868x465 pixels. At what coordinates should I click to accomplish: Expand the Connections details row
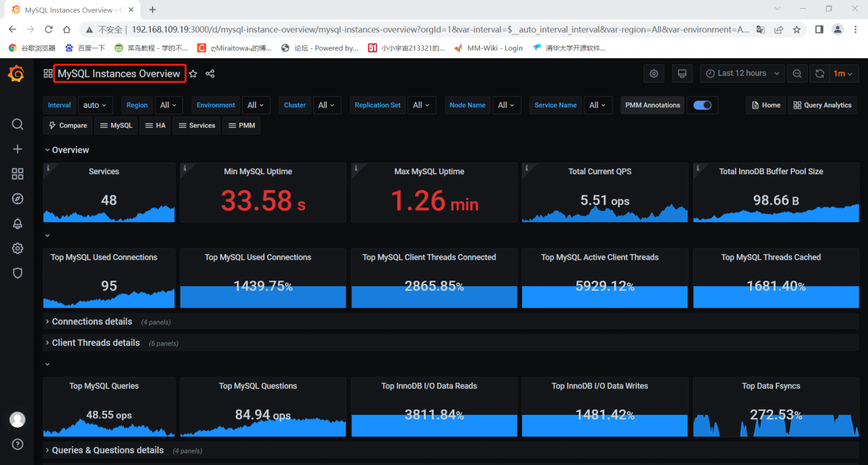click(x=92, y=321)
